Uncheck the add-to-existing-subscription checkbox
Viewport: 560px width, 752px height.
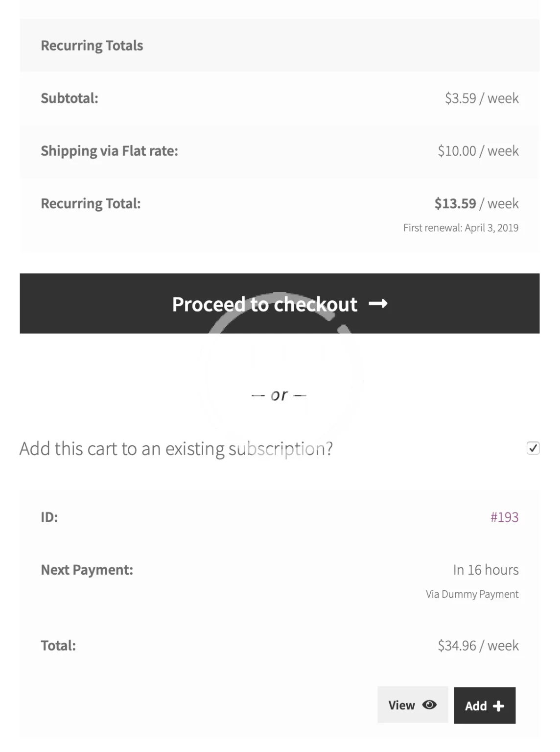point(533,448)
